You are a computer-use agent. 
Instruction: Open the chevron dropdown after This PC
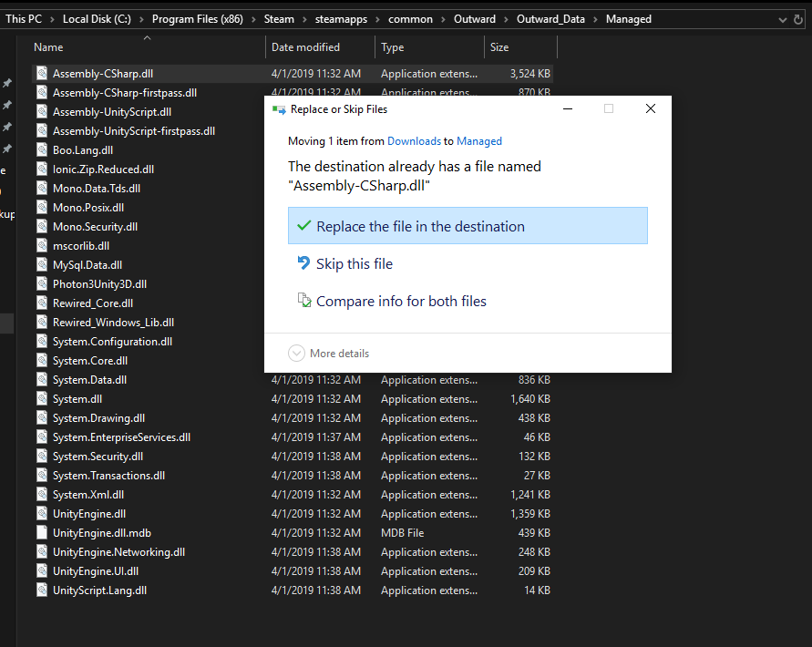click(x=53, y=19)
